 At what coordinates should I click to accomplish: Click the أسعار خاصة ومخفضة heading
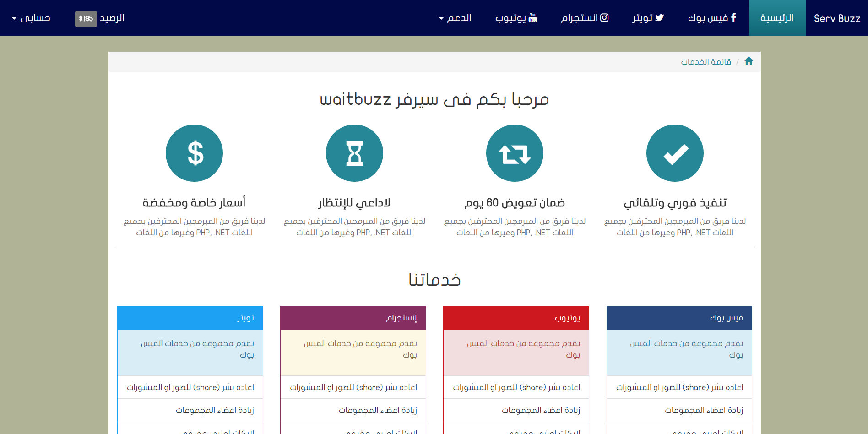[x=194, y=202]
